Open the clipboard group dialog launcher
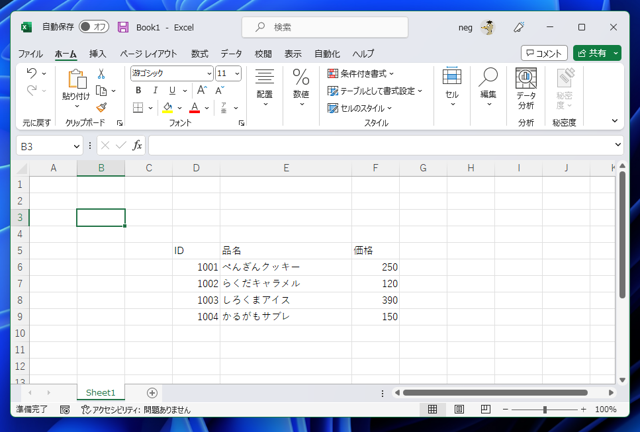The image size is (640, 432). (x=120, y=123)
